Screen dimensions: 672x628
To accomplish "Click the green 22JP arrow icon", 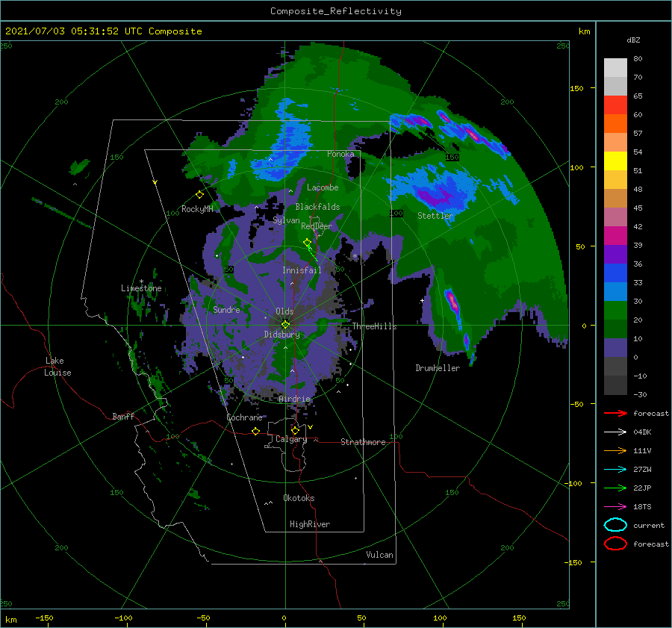I will (615, 488).
